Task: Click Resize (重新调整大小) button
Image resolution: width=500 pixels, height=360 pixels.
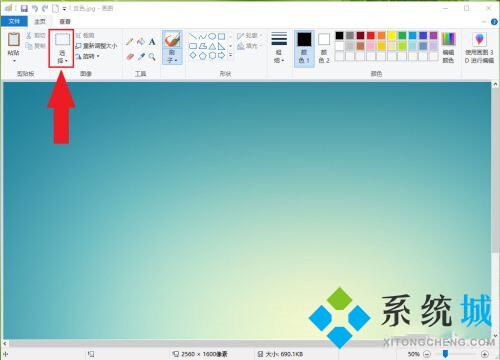Action: click(96, 46)
